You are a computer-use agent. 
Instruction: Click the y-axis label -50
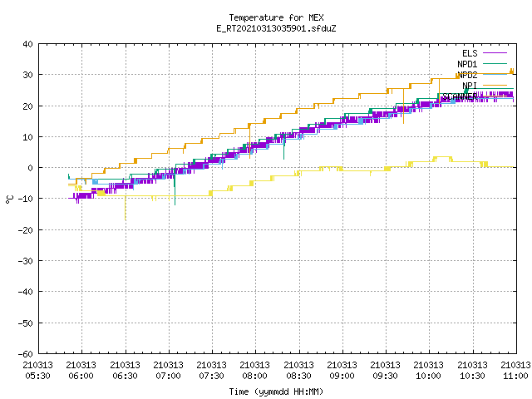[x=26, y=323]
